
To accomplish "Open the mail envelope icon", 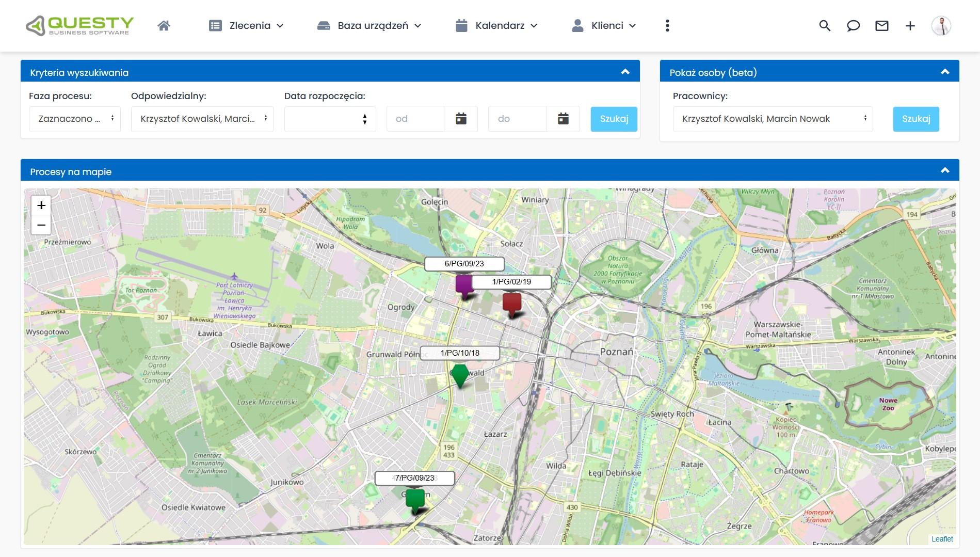I will click(882, 25).
